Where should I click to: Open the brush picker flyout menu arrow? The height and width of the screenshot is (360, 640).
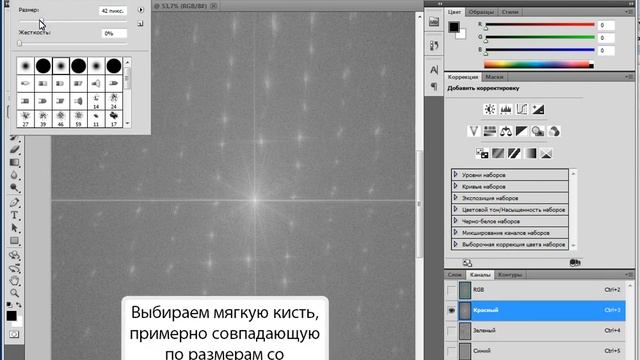click(141, 10)
